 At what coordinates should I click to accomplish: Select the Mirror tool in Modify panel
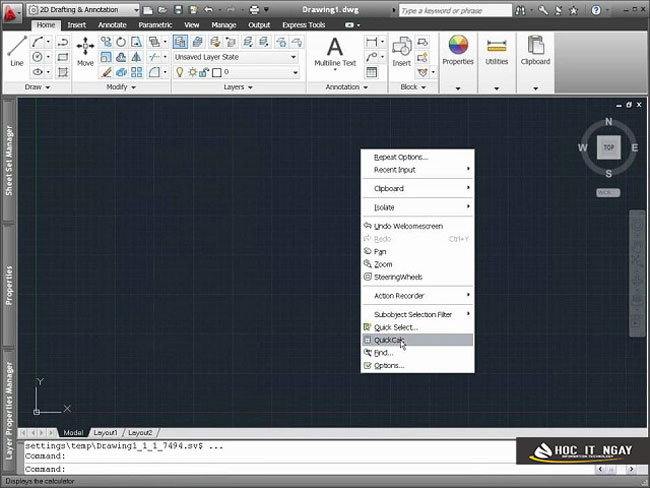(136, 57)
